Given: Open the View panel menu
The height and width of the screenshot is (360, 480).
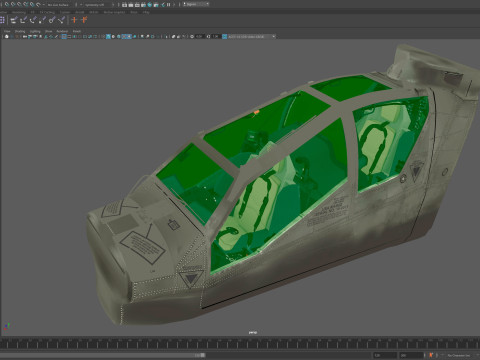Looking at the screenshot, I should 7,31.
